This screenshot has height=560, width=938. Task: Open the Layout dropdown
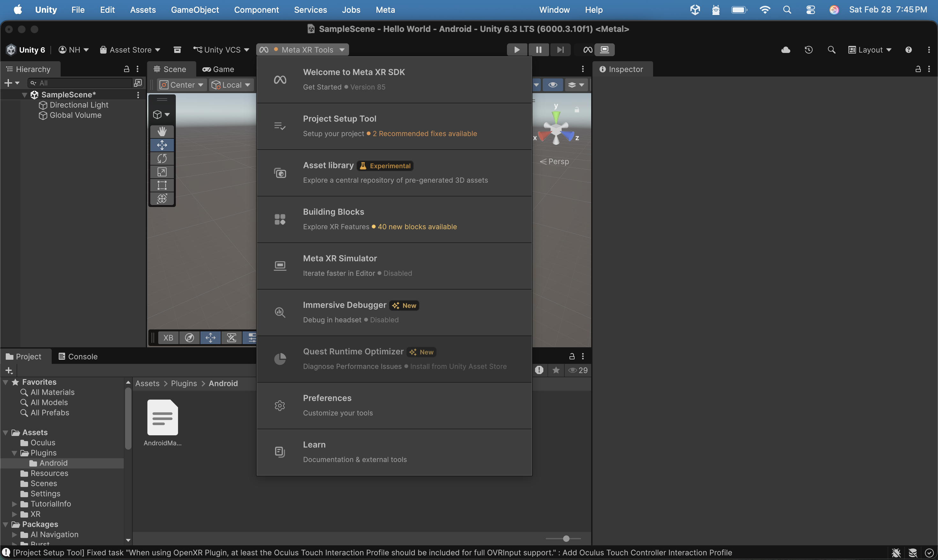(x=869, y=49)
